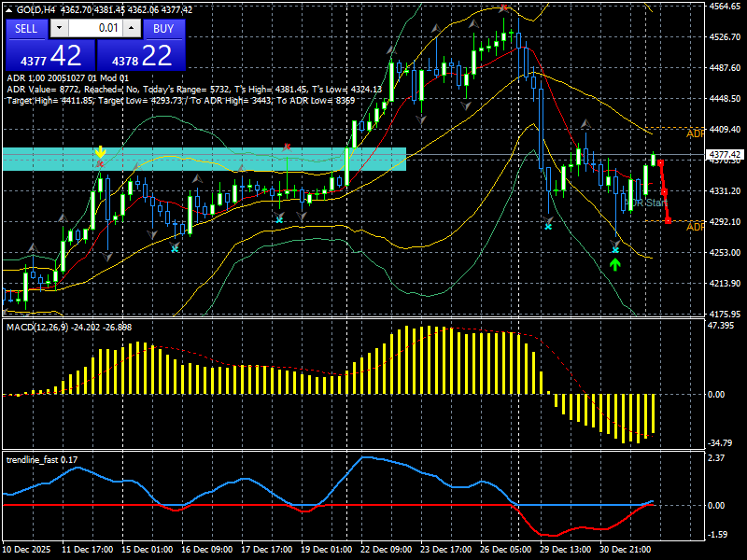
Task: Select the red X marker beneath the yellow arrow
Action: point(100,164)
